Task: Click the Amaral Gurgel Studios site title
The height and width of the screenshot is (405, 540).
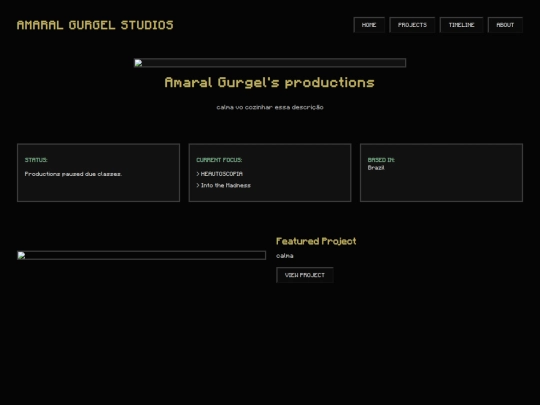Action: (95, 25)
